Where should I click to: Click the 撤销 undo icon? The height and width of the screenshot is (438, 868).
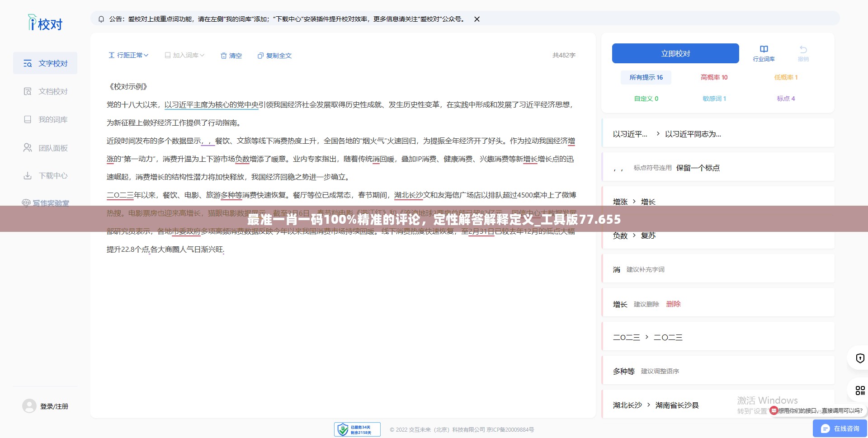pyautogui.click(x=803, y=53)
